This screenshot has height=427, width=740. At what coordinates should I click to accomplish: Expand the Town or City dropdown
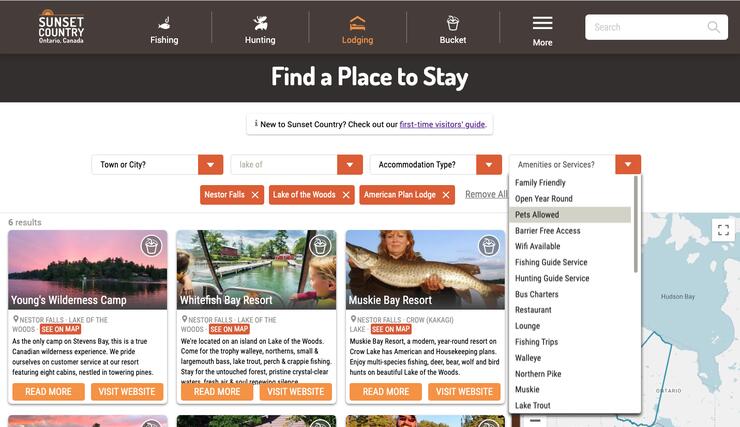[x=210, y=165]
